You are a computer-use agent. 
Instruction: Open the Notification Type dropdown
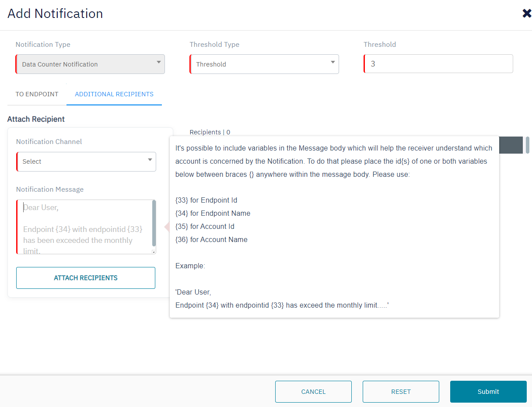click(91, 64)
